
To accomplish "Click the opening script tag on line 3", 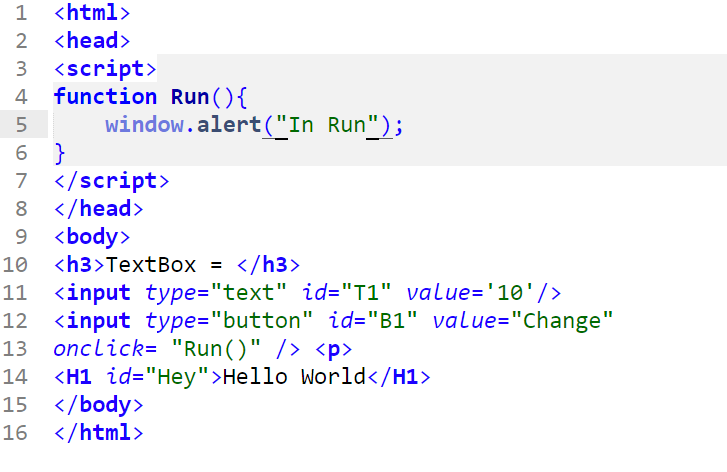I will (105, 69).
